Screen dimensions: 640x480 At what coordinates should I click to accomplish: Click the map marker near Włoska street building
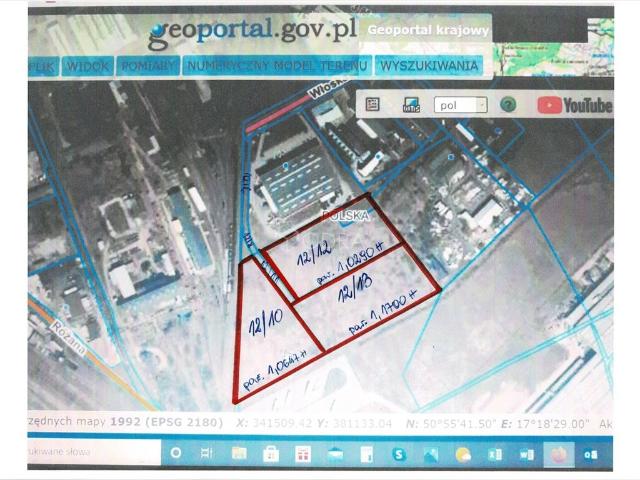pos(379,156)
